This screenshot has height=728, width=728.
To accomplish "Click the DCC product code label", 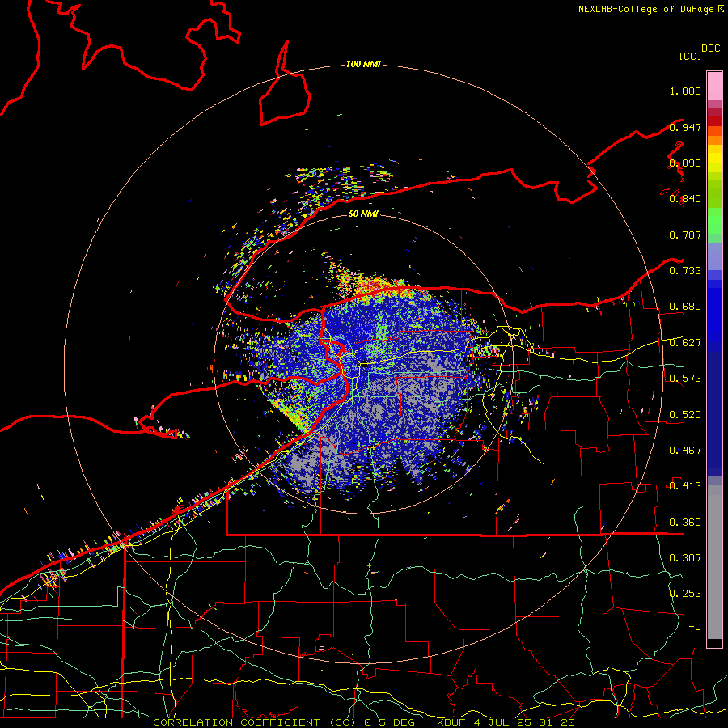I will click(x=710, y=49).
